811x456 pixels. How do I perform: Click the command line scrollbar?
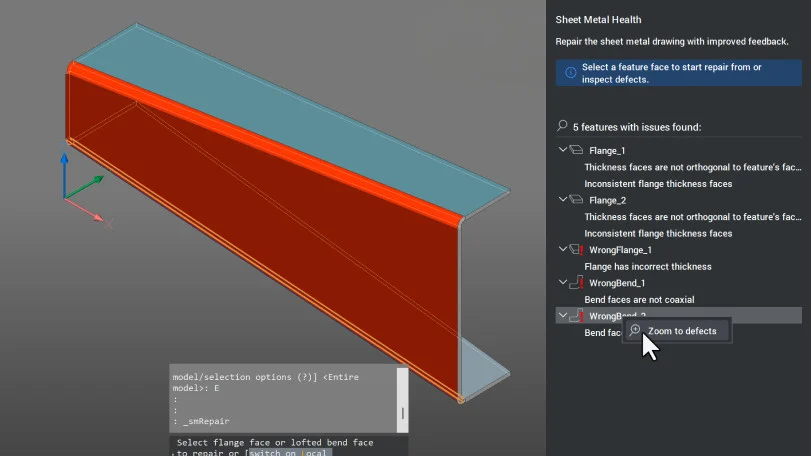(x=402, y=400)
